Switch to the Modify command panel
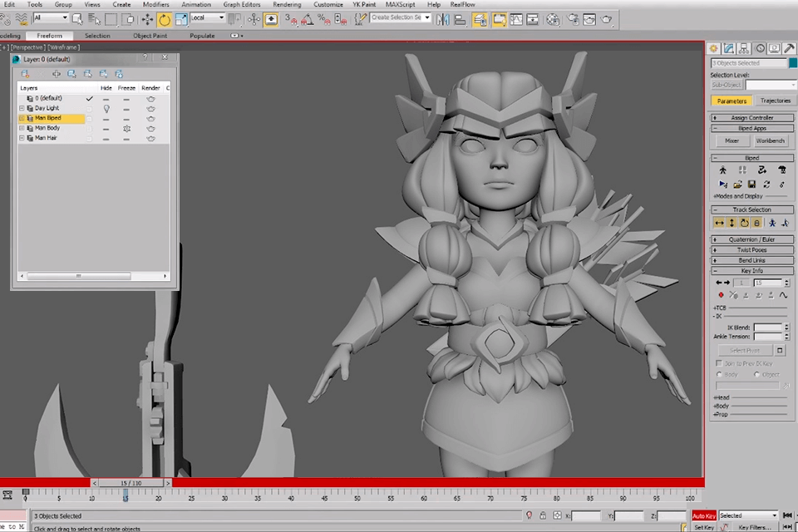The height and width of the screenshot is (532, 798). click(x=727, y=48)
